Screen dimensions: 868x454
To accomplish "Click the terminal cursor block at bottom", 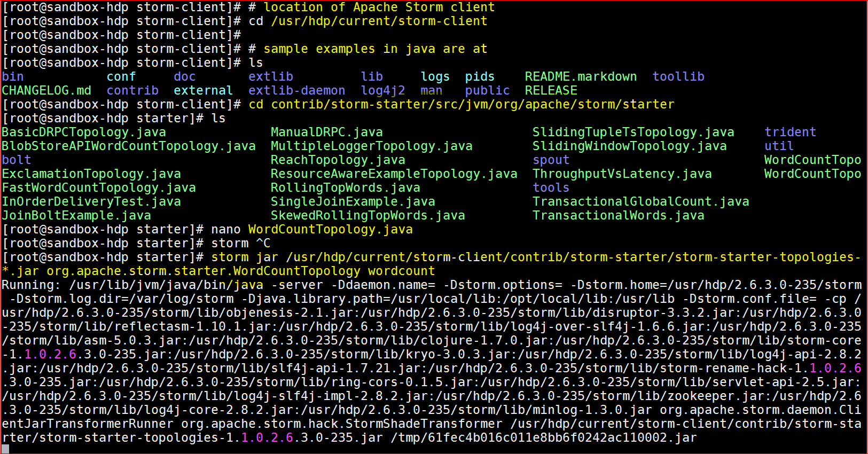I will tap(5, 449).
